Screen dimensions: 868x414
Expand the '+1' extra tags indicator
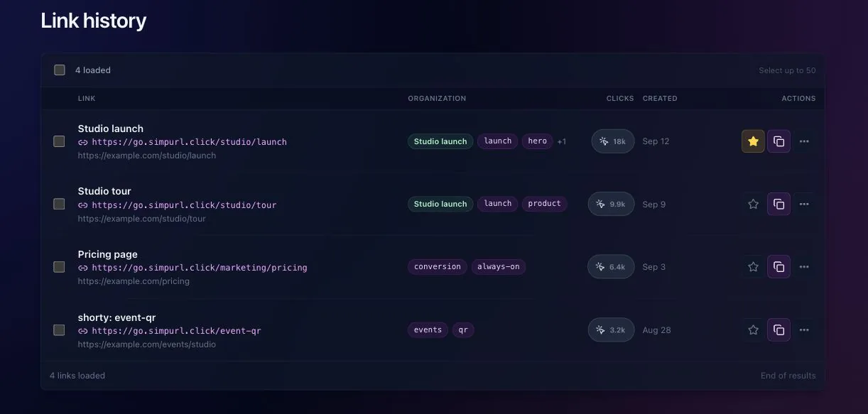click(x=562, y=141)
